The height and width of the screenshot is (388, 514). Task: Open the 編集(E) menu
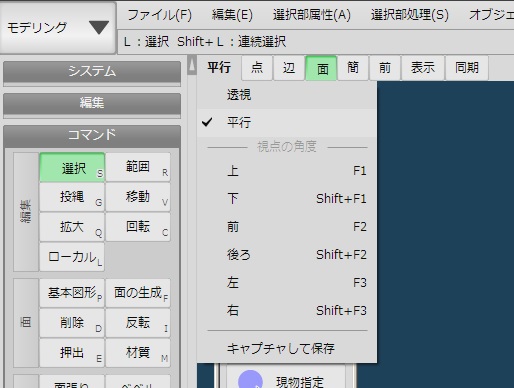tap(232, 15)
